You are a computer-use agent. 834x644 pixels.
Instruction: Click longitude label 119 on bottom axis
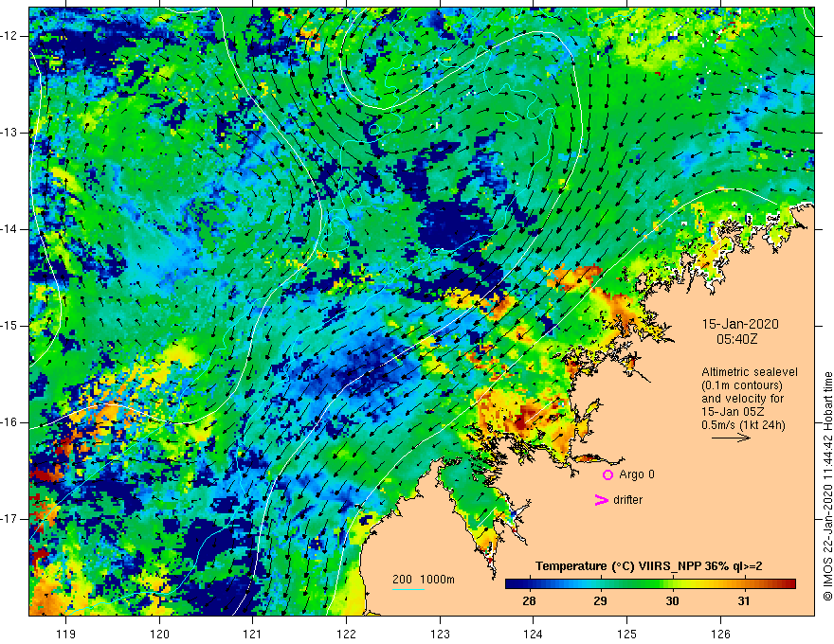click(66, 634)
